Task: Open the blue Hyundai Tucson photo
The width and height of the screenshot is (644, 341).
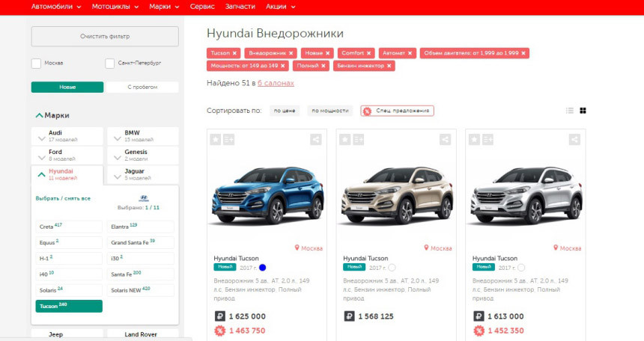Action: pos(268,195)
